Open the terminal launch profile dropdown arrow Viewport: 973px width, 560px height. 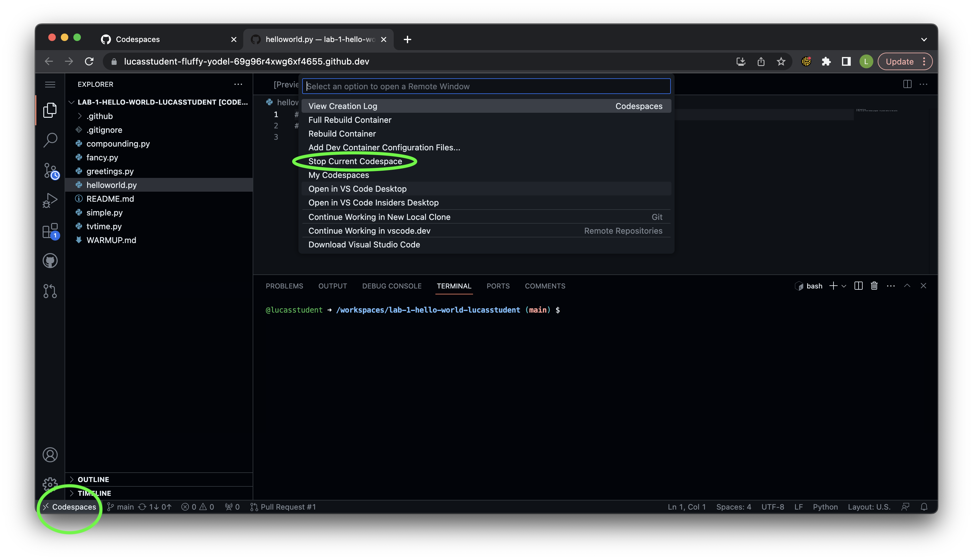point(844,286)
